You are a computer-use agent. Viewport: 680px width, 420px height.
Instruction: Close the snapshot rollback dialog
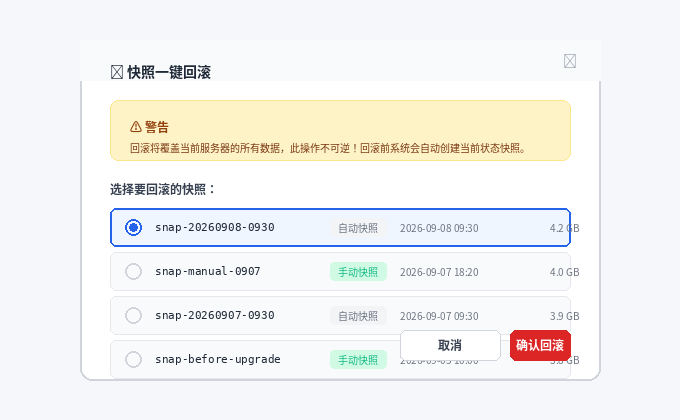coord(570,61)
